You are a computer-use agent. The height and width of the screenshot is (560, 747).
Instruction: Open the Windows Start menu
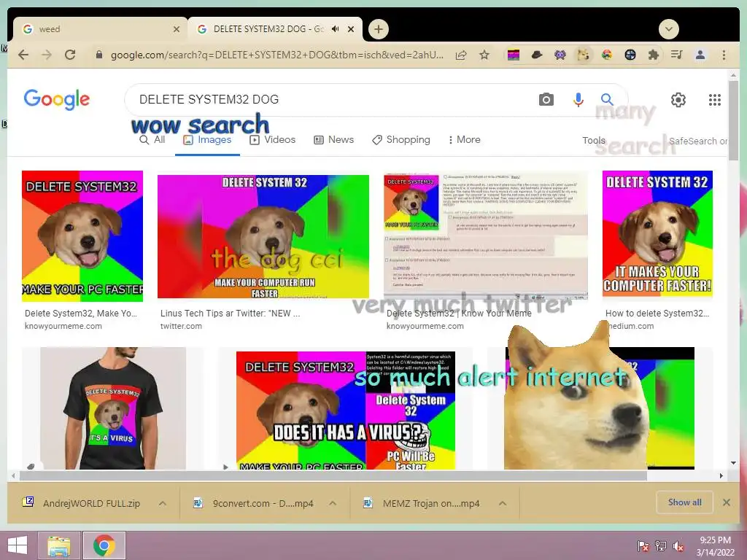(18, 545)
